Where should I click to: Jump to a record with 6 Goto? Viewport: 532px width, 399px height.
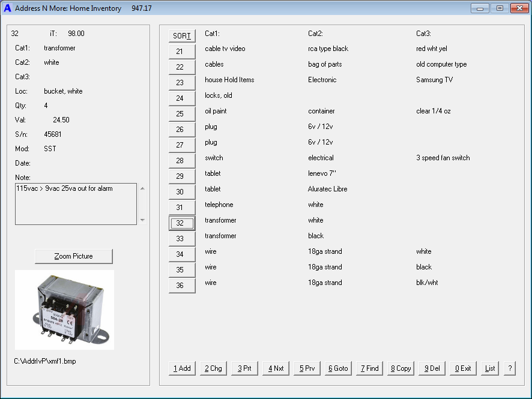(x=338, y=368)
